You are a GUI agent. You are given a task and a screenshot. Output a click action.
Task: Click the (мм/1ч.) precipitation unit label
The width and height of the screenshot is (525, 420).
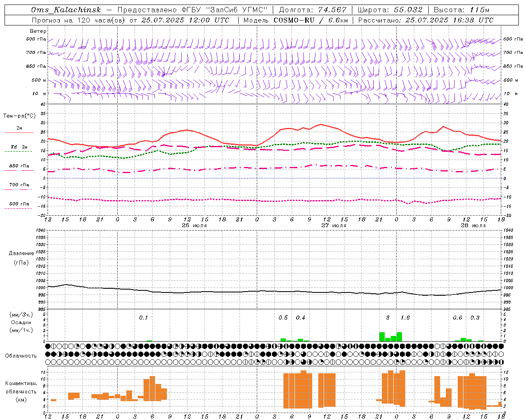point(21,330)
